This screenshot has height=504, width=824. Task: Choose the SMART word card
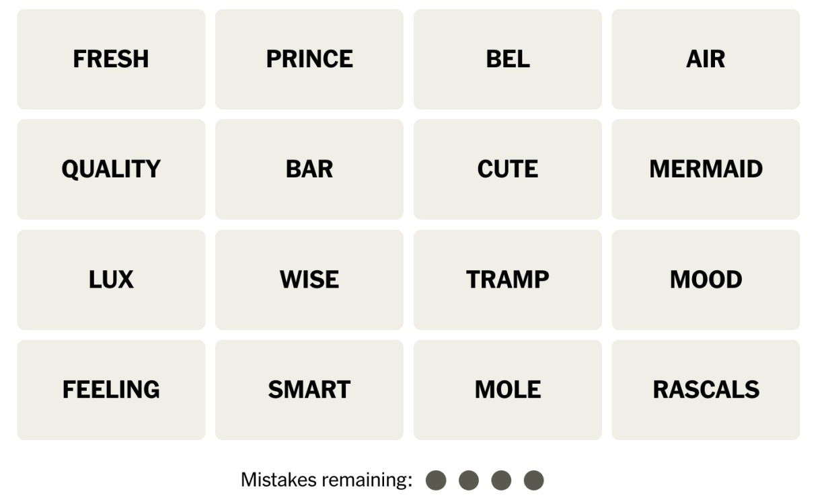point(309,390)
